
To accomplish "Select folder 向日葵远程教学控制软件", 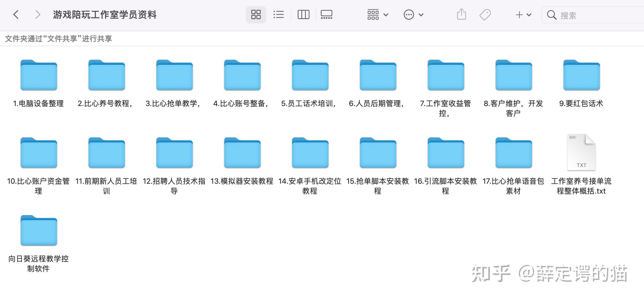I will click(x=39, y=244).
